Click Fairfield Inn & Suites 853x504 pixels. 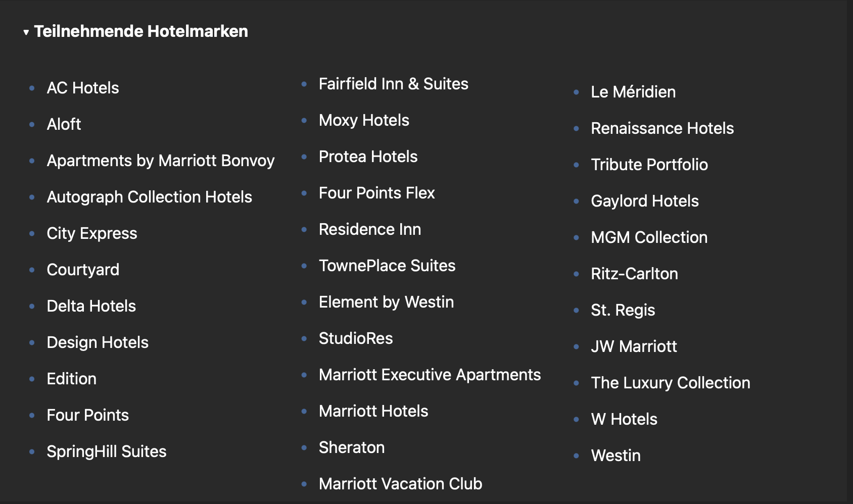pyautogui.click(x=393, y=84)
